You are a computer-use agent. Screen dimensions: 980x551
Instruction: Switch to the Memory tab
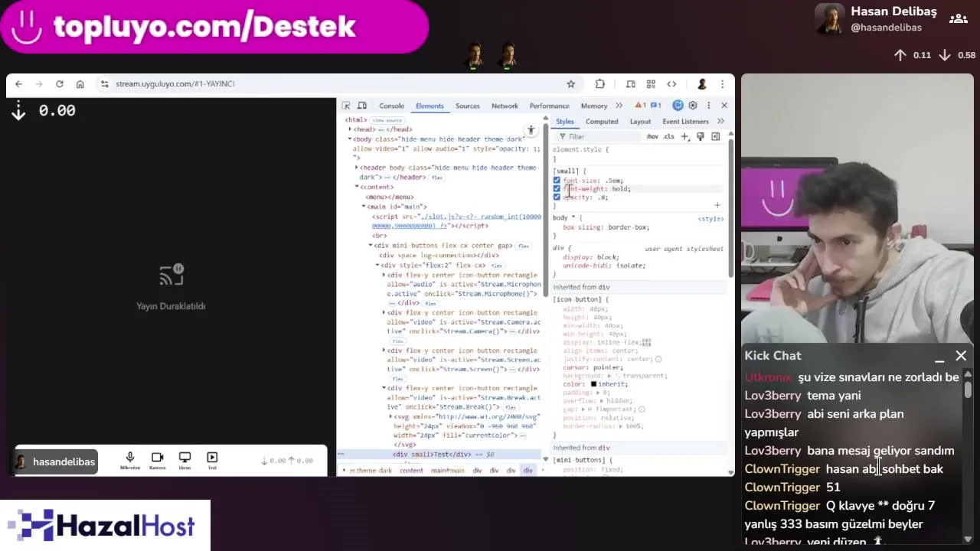[594, 106]
